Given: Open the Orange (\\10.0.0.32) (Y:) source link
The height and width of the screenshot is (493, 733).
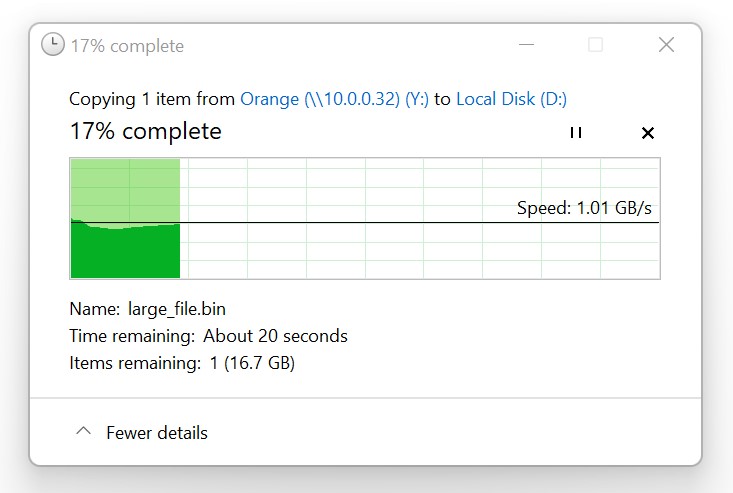Looking at the screenshot, I should point(334,99).
